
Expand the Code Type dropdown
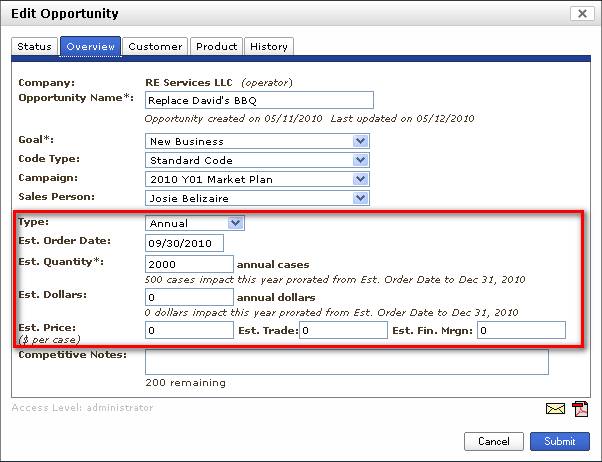(x=360, y=160)
